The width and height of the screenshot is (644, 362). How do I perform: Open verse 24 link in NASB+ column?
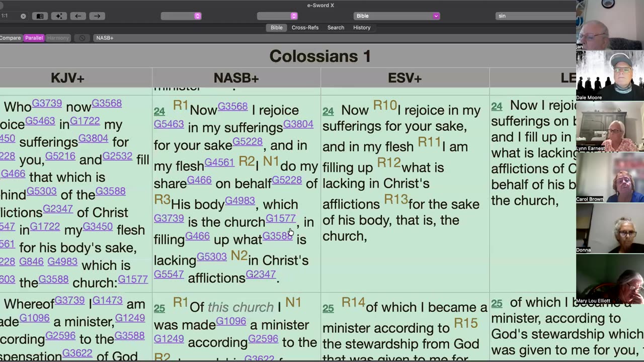(x=159, y=111)
